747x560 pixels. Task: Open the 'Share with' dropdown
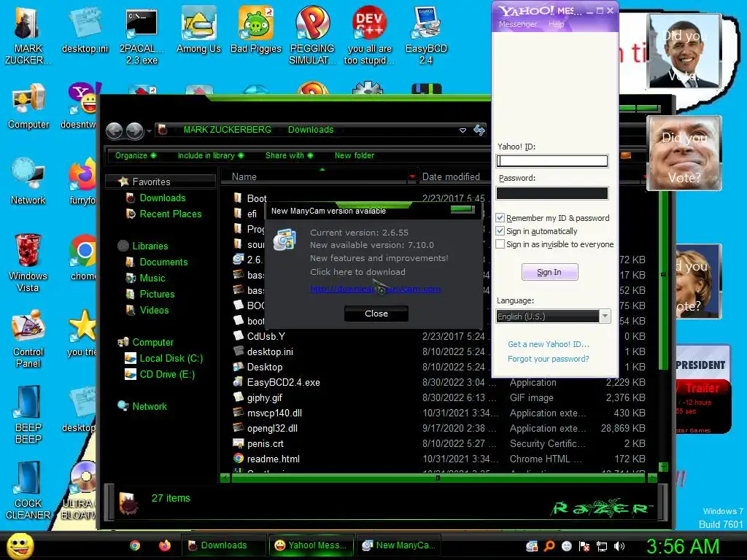(x=289, y=156)
